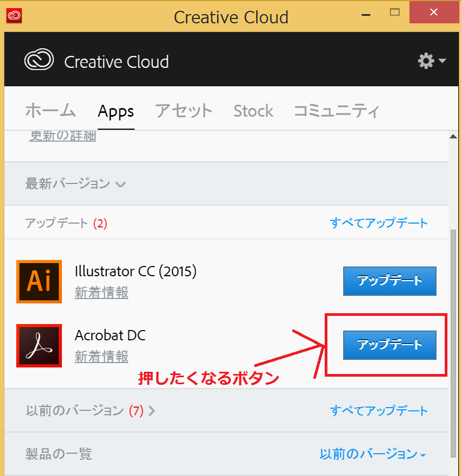Image resolution: width=461 pixels, height=476 pixels.
Task: Click すべてアップデート beside アップデート (2)
Action: [378, 223]
